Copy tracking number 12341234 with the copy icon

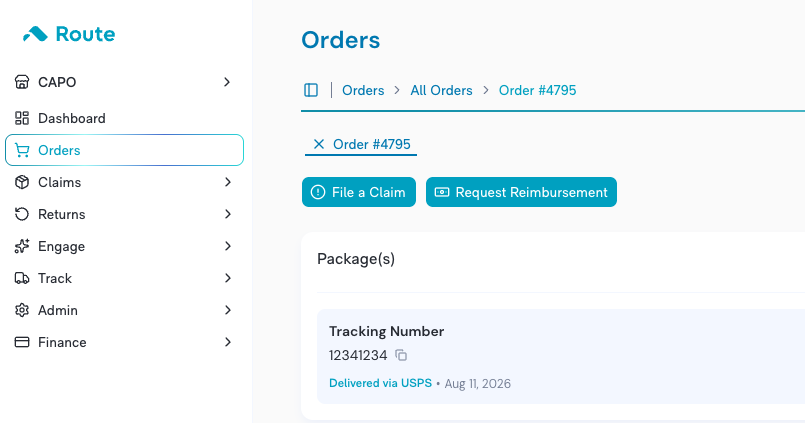401,355
